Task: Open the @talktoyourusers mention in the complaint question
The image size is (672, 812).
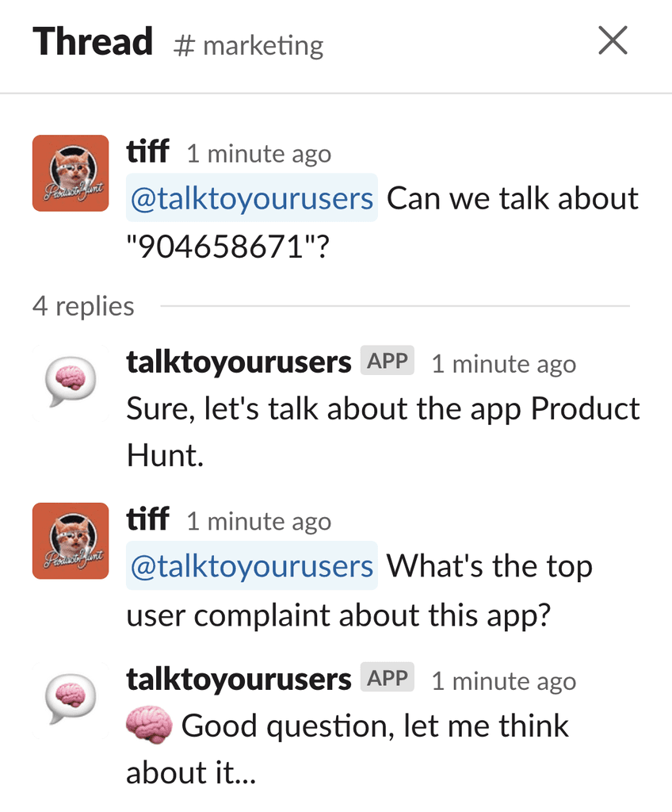Action: tap(252, 566)
